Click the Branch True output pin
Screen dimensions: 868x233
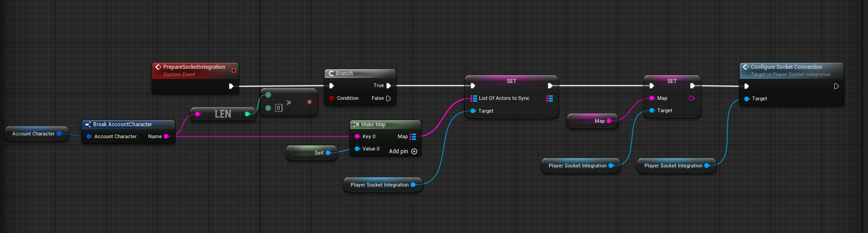389,85
